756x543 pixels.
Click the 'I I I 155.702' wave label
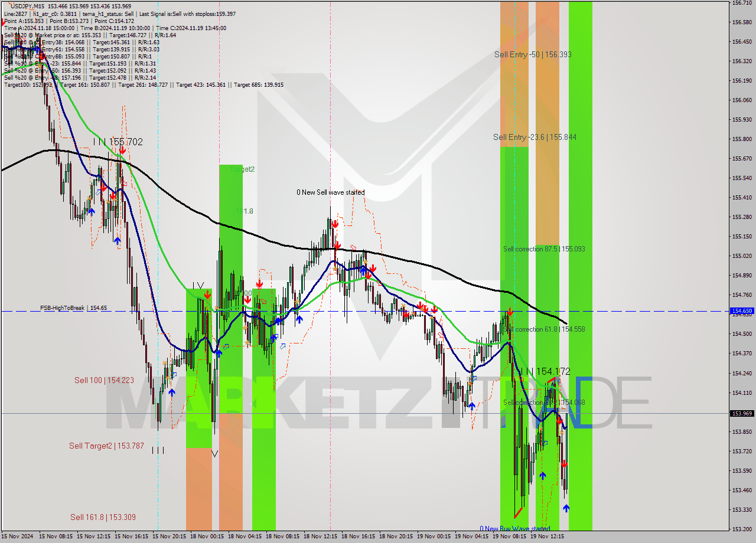point(118,142)
